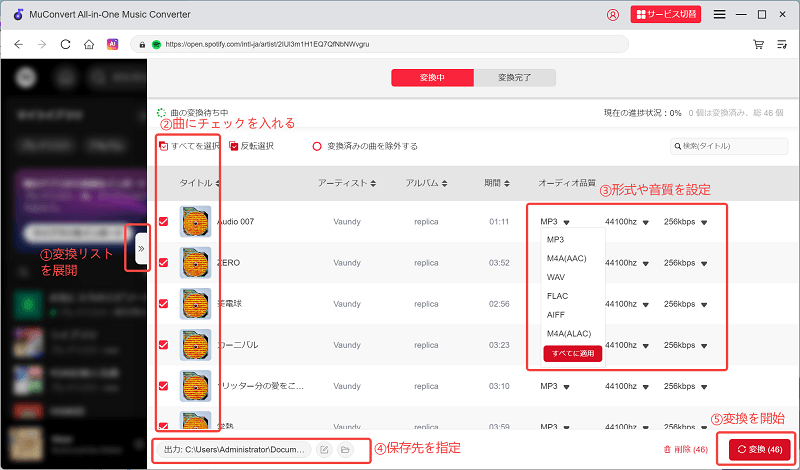The width and height of the screenshot is (800, 470).
Task: Click the title search field
Action: 729,146
